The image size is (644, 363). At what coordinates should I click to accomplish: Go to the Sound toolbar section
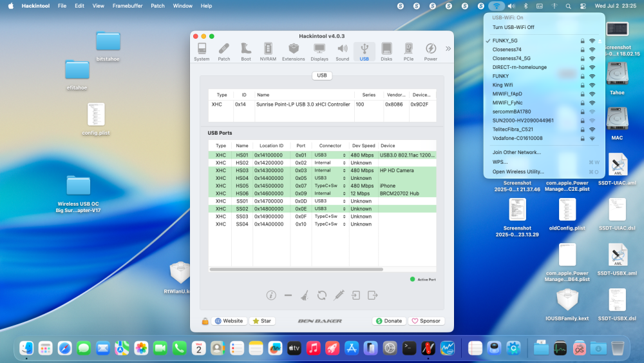(342, 52)
